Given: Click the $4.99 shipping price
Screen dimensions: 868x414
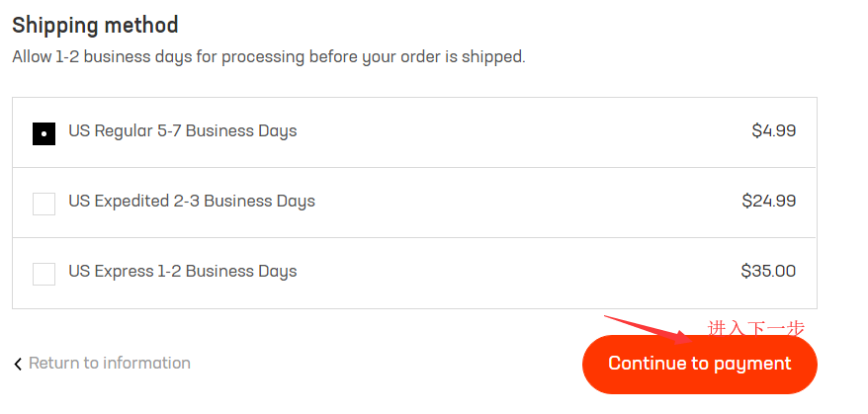Looking at the screenshot, I should [773, 130].
